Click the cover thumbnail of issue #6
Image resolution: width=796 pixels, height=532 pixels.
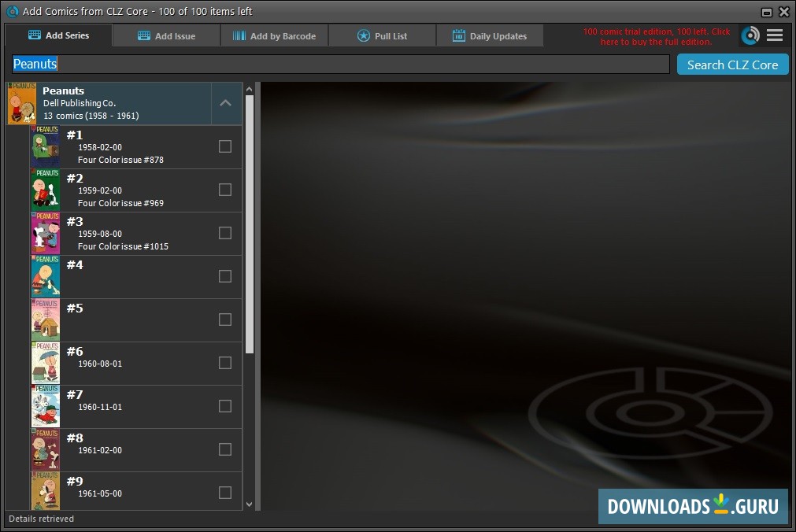click(x=46, y=363)
